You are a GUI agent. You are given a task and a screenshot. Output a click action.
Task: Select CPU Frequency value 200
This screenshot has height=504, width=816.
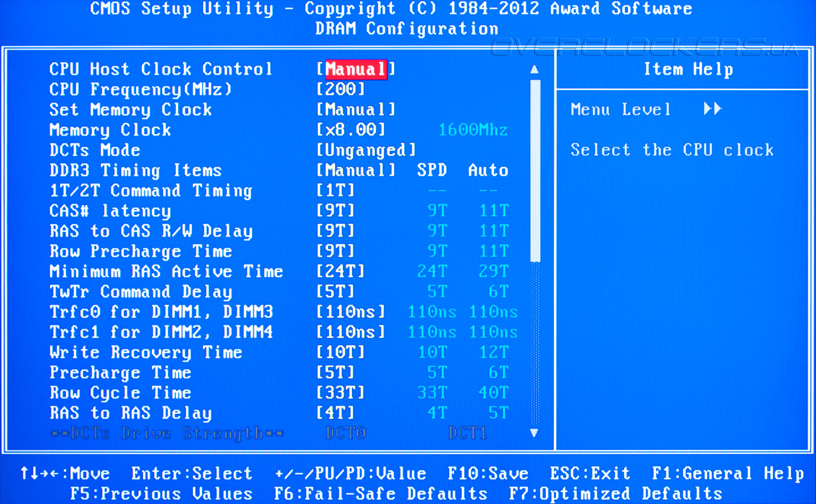[340, 90]
